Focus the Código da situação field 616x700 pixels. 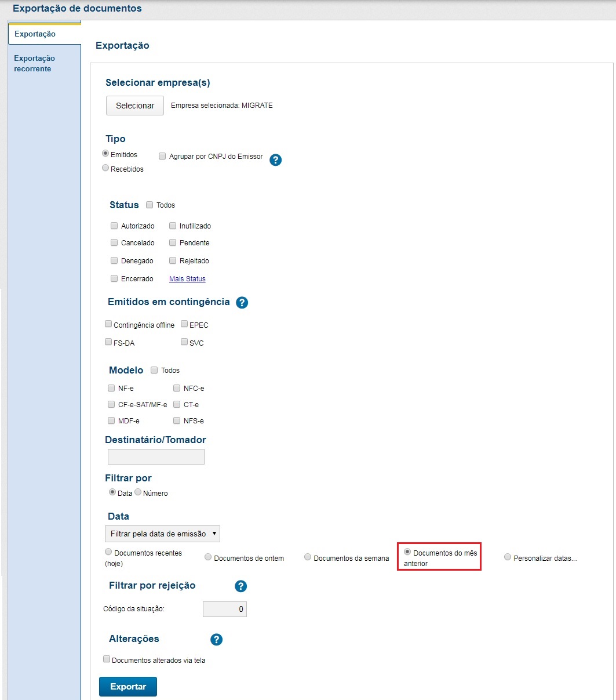(x=225, y=610)
